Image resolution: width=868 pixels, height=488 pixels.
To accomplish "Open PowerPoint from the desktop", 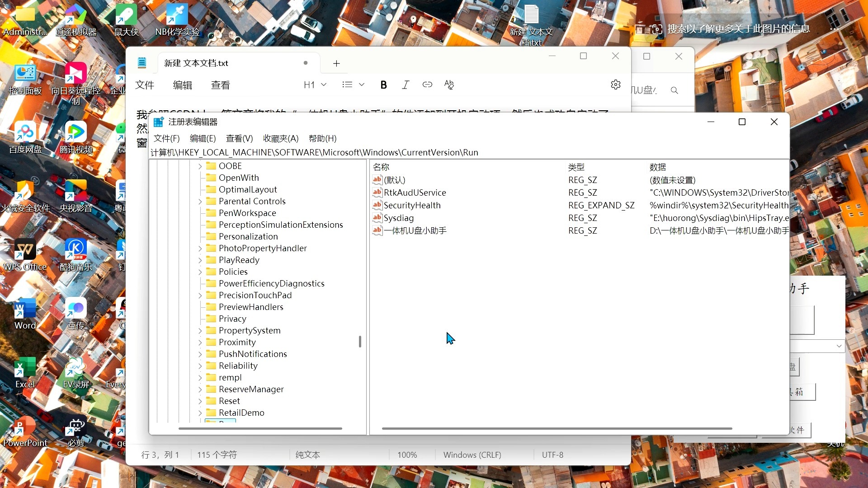I will [25, 425].
